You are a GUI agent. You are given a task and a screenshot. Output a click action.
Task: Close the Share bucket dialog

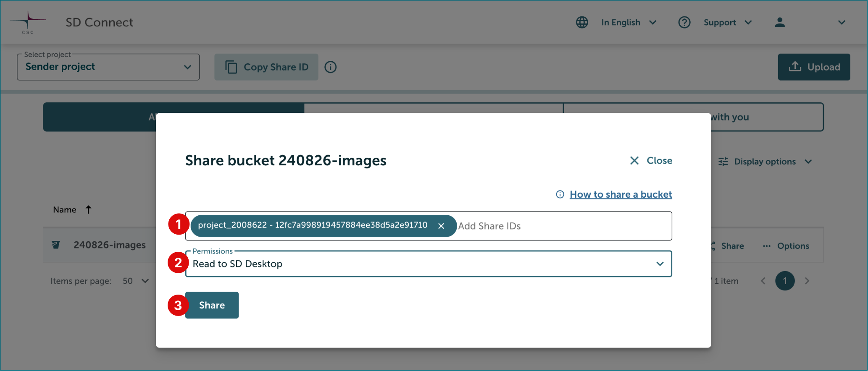(651, 160)
